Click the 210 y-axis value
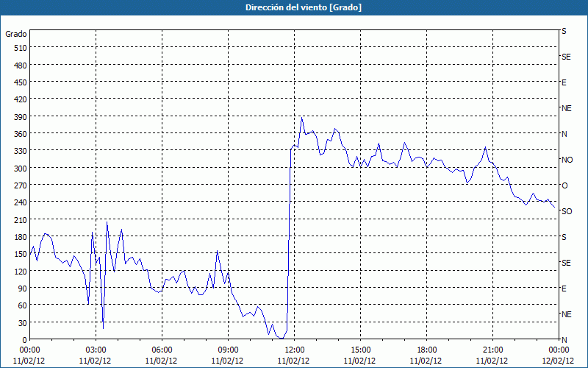Screen dimensions: 588x368 click(21, 220)
